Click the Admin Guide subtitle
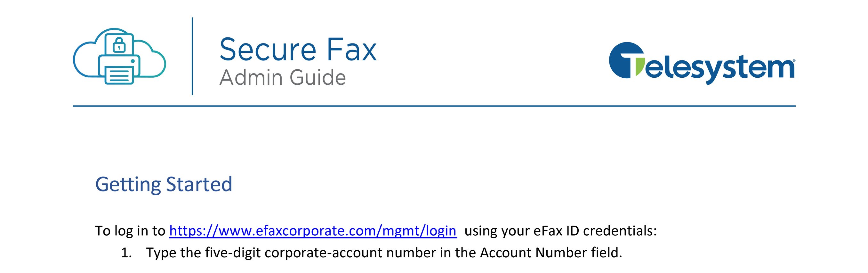868x273 pixels. coord(282,78)
